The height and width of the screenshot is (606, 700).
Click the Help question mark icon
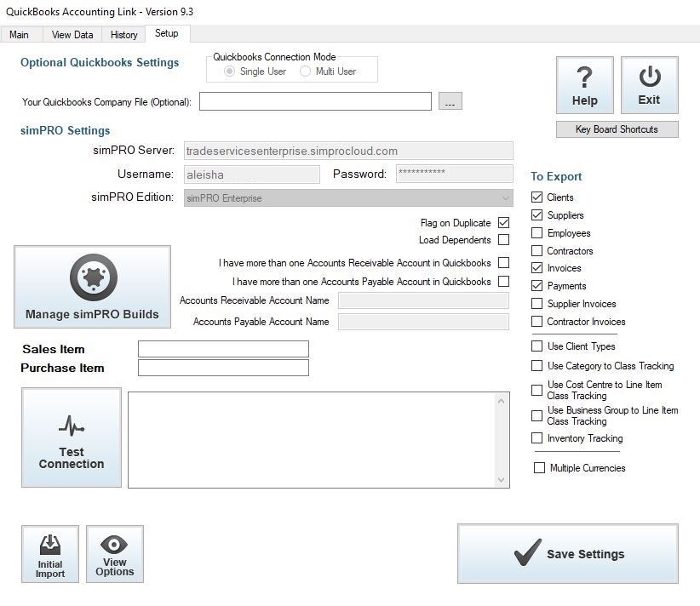point(584,78)
